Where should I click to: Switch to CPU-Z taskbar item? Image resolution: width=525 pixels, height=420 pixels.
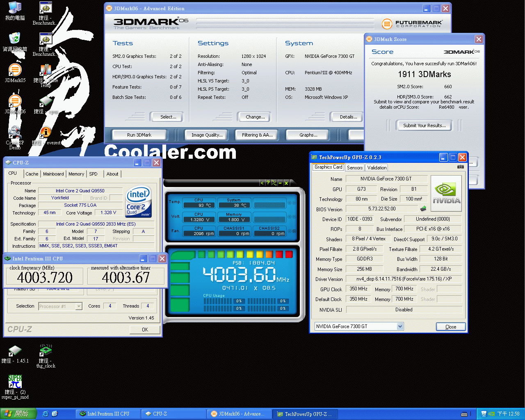[173, 414]
